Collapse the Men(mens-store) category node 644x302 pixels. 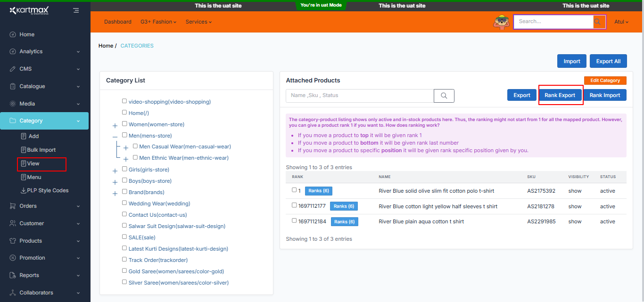click(x=115, y=136)
